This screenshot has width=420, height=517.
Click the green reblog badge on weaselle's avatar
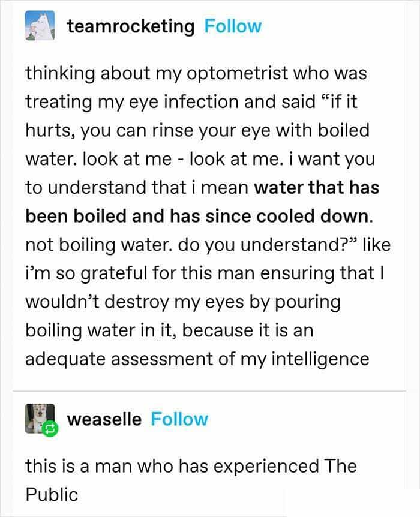(x=51, y=428)
